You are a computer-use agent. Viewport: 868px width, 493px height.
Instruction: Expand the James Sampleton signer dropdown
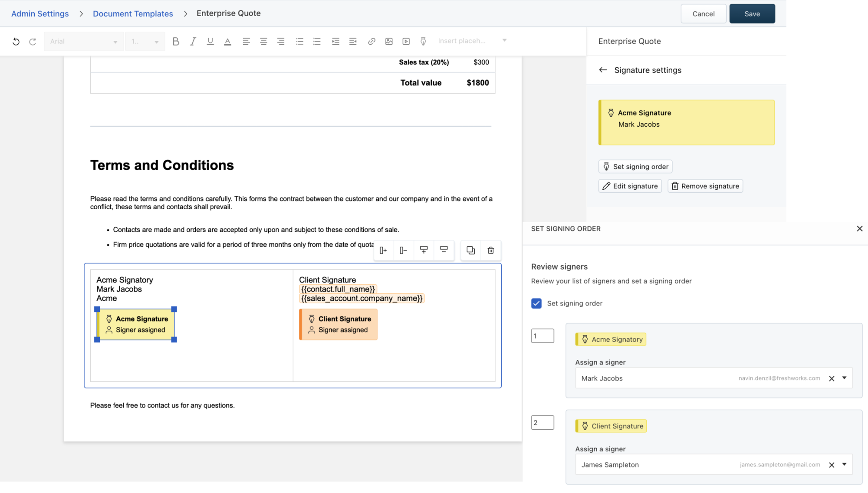click(x=845, y=464)
